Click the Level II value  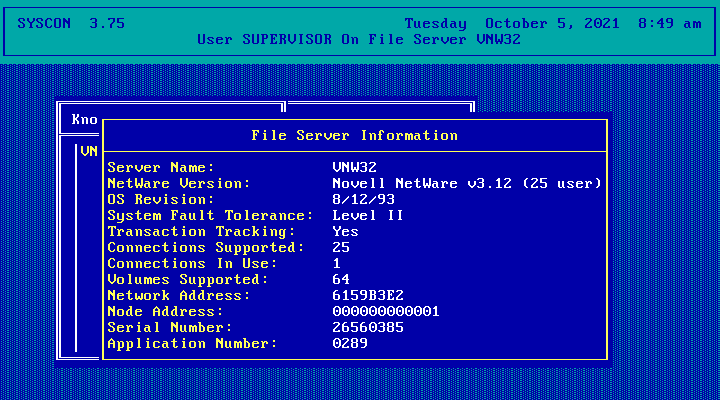368,215
